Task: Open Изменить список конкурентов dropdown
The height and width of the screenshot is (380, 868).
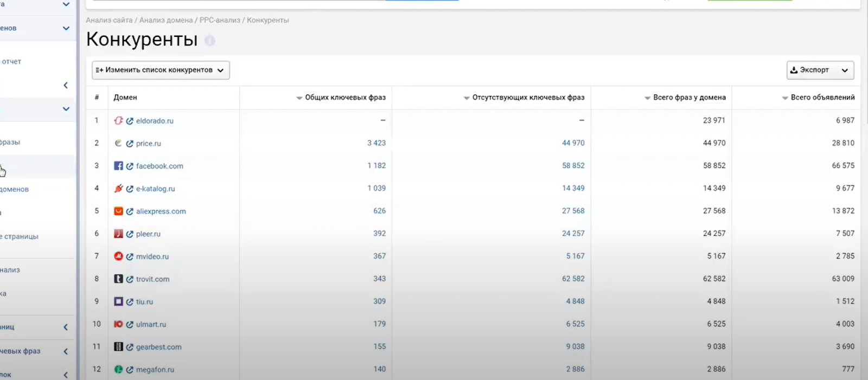Action: pyautogui.click(x=161, y=70)
